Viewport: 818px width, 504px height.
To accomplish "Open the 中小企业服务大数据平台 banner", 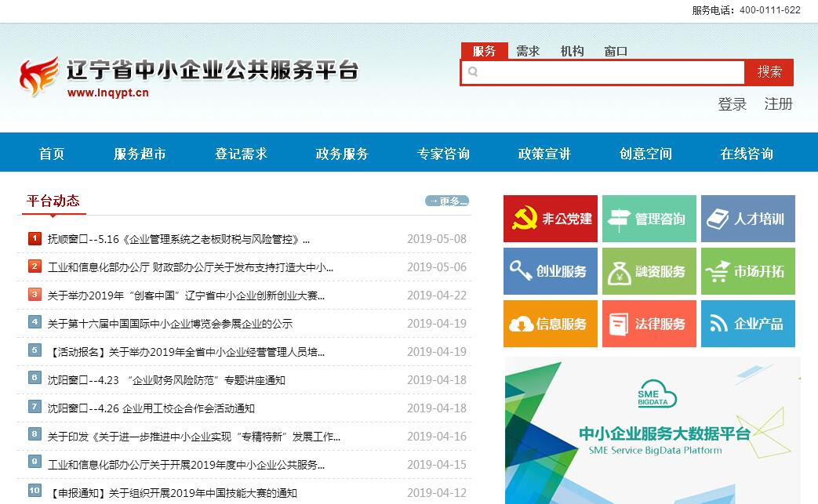I will tap(653, 430).
